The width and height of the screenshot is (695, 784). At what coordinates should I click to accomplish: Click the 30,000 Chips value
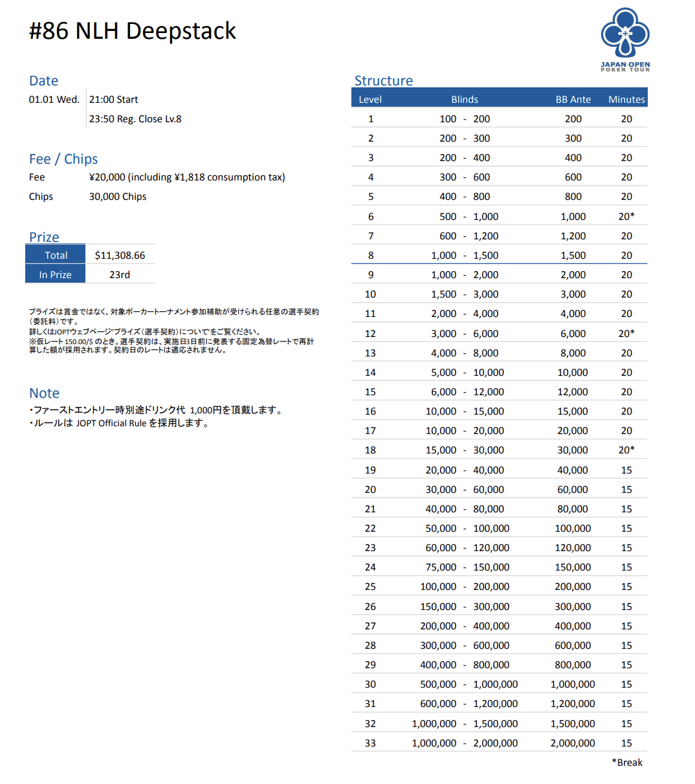click(118, 197)
